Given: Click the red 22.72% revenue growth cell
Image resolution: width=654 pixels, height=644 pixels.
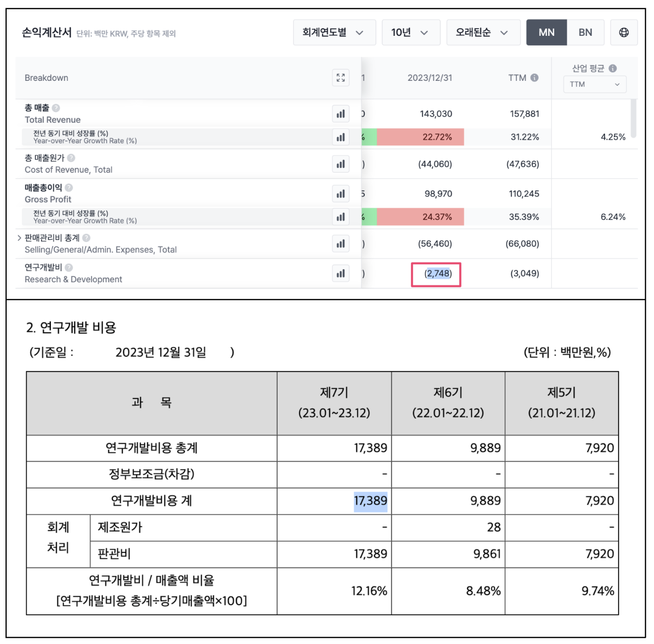Looking at the screenshot, I should pos(420,137).
